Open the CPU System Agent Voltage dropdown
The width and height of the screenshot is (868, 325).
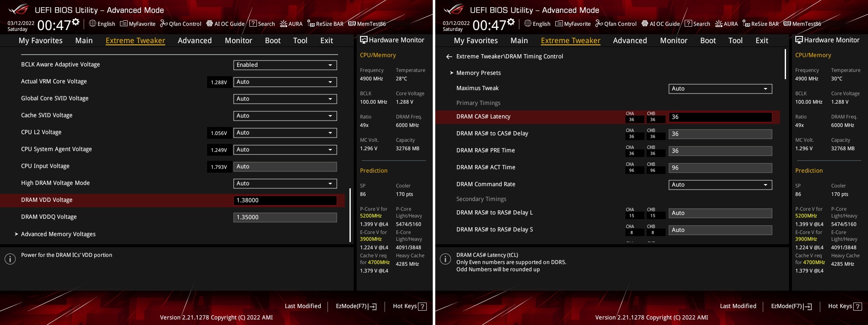pos(285,149)
